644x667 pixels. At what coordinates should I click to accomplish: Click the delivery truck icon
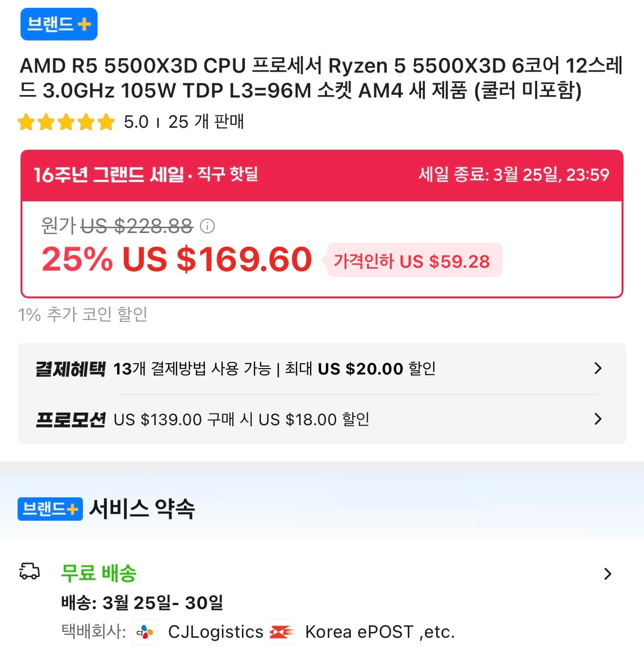click(29, 571)
